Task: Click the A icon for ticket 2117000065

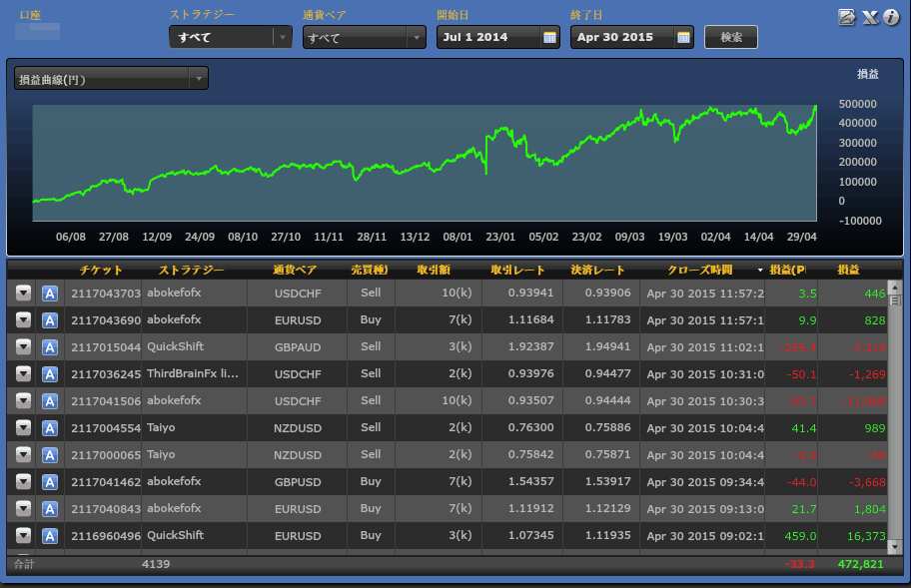Action: [50, 455]
